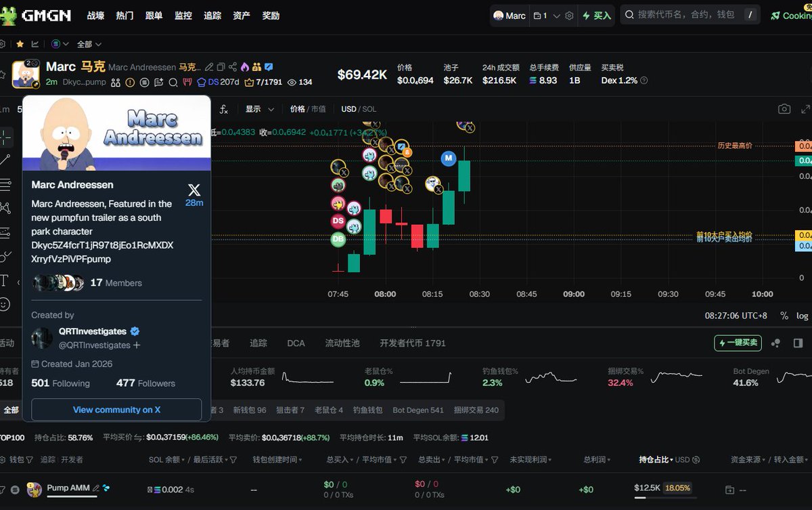Open the Cooking rocket link

pyautogui.click(x=791, y=16)
